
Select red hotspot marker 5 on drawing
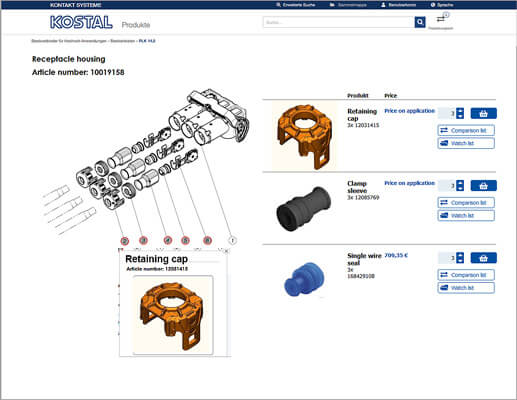185,240
